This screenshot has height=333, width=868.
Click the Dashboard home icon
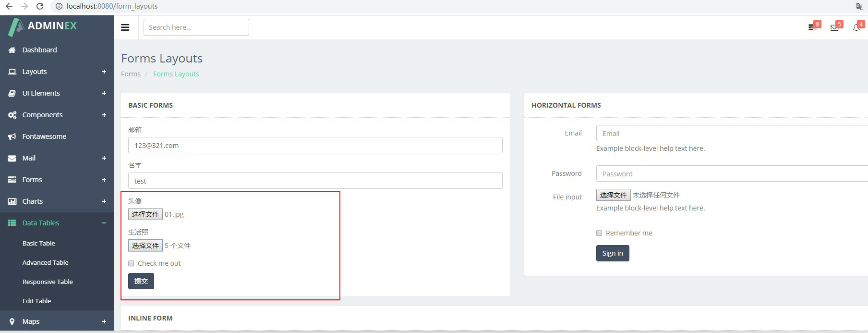pyautogui.click(x=12, y=50)
